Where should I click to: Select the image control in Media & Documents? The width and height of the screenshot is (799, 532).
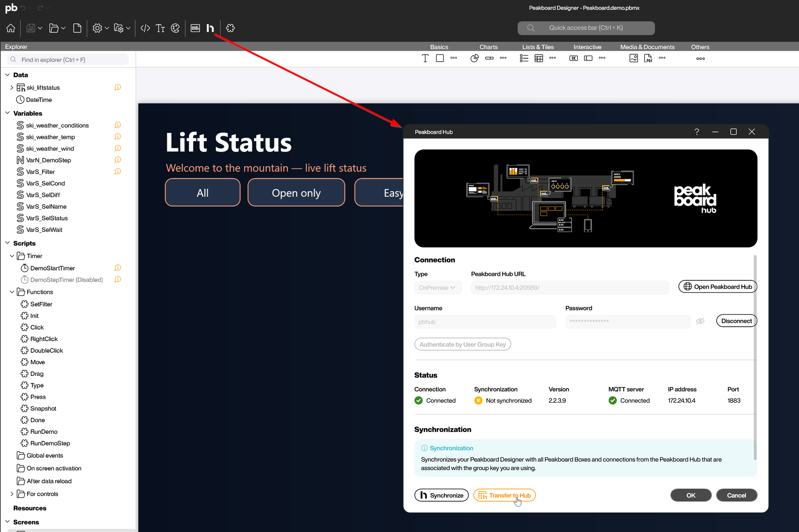tap(634, 58)
